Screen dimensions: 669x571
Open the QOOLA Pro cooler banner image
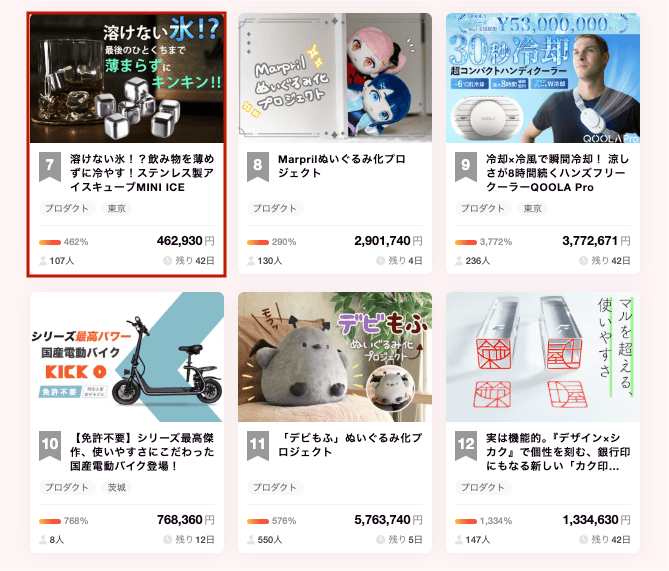point(543,78)
